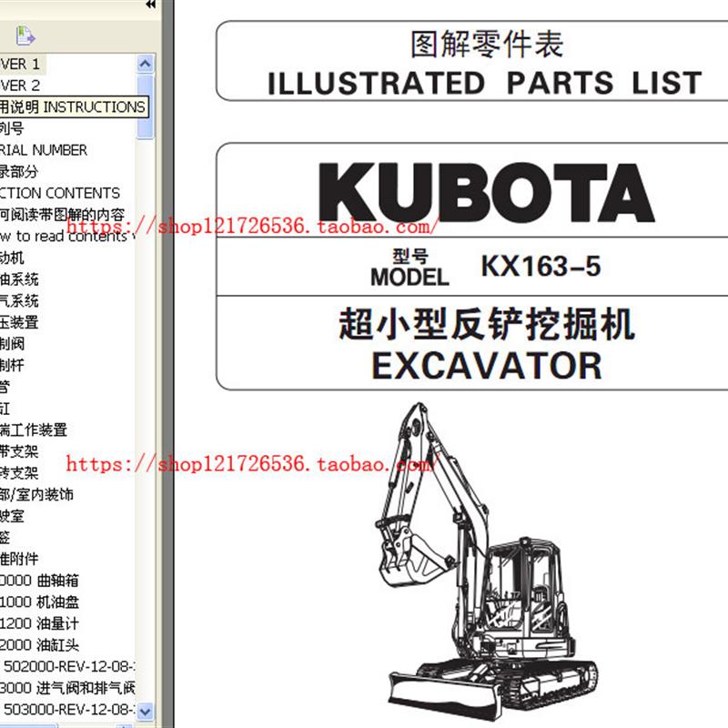Click the bookmarks options page icon

click(25, 35)
